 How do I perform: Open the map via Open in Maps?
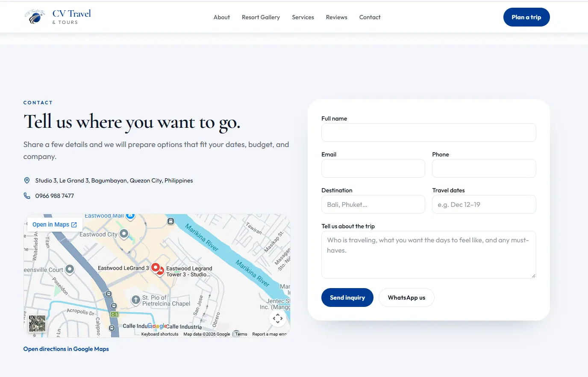click(x=54, y=224)
